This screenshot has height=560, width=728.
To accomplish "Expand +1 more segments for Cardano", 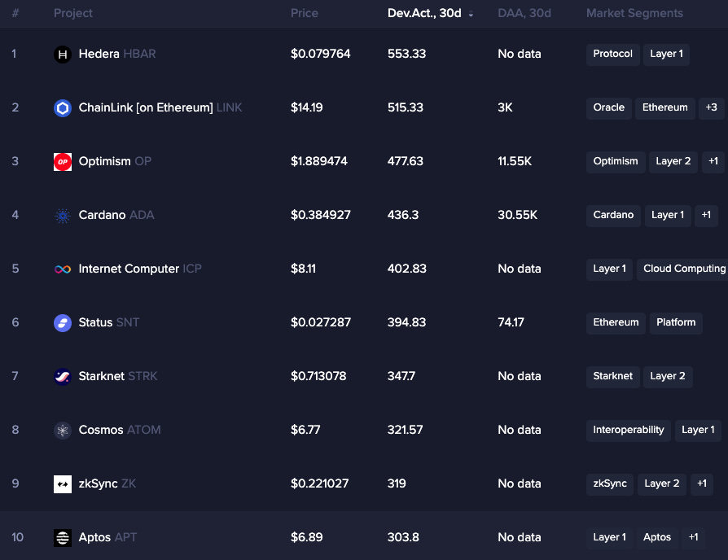I will pos(706,215).
